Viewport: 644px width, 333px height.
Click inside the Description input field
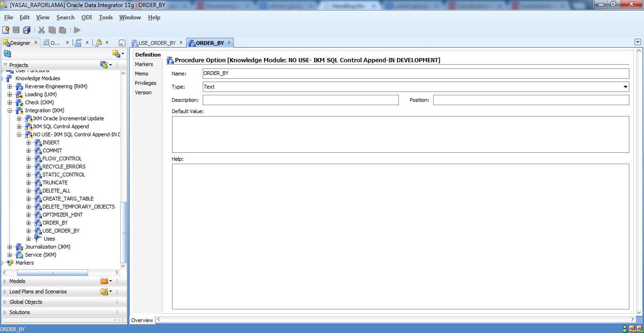coord(300,100)
